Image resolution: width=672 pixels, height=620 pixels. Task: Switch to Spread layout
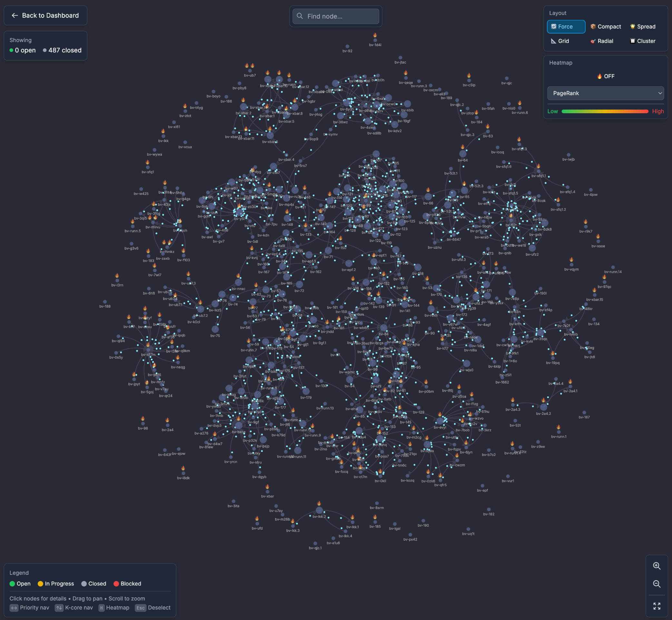(642, 26)
